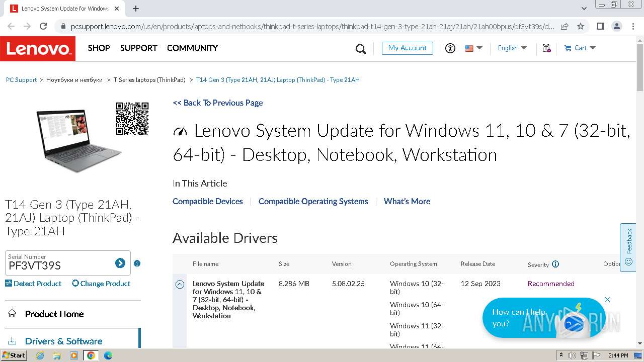Click the rewards gift icon in header
The height and width of the screenshot is (362, 644).
pyautogui.click(x=546, y=48)
